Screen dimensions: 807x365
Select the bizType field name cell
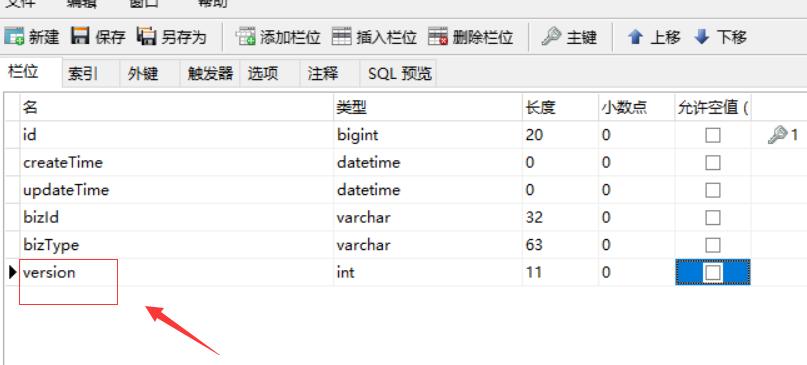177,244
